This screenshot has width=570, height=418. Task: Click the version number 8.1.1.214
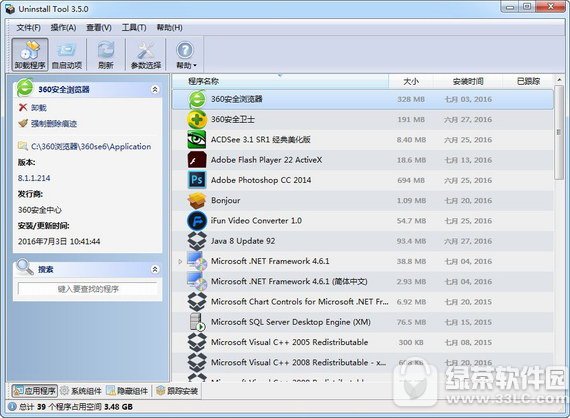pyautogui.click(x=34, y=178)
